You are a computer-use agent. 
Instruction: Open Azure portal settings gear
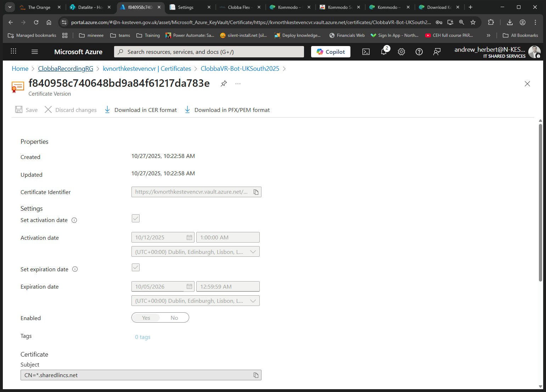tap(401, 52)
